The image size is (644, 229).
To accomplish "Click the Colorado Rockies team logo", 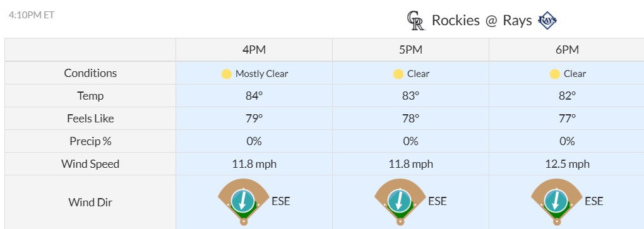I will pyautogui.click(x=416, y=21).
